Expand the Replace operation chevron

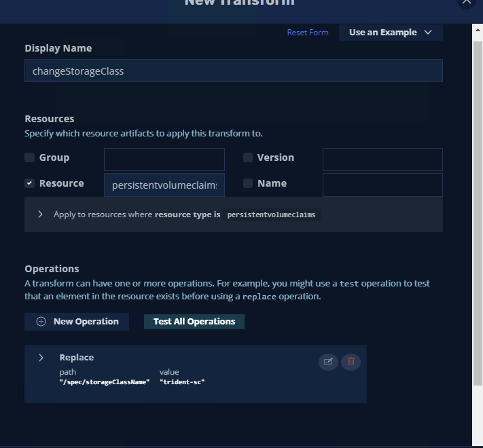tap(41, 358)
